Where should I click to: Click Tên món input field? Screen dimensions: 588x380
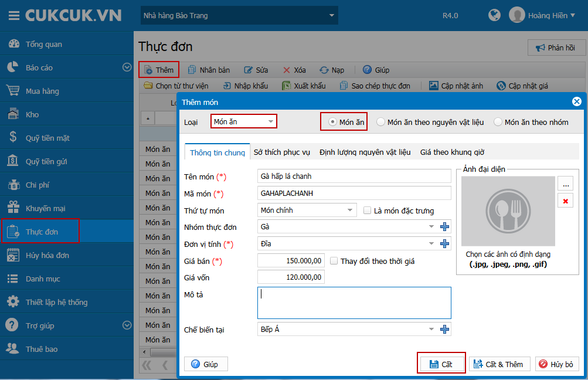pyautogui.click(x=354, y=176)
